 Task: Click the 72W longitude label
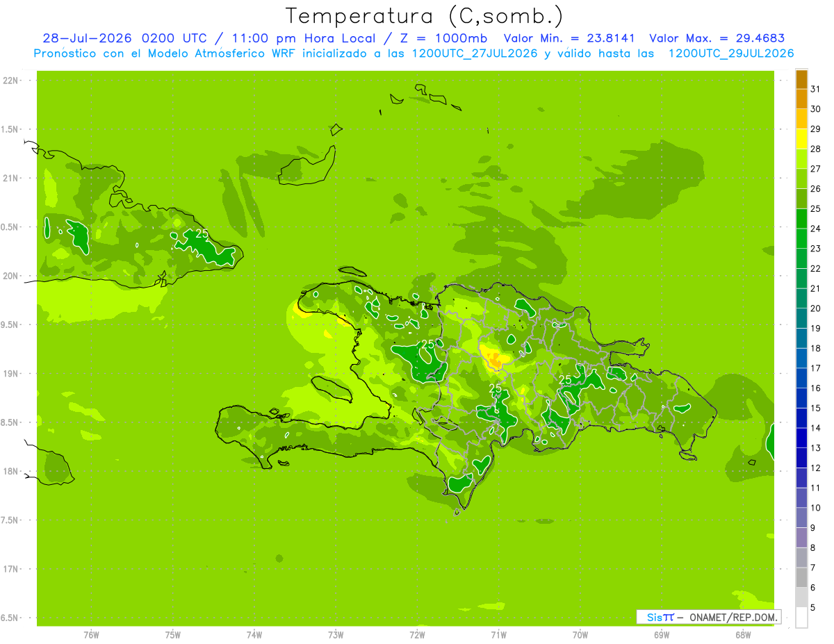point(417,635)
